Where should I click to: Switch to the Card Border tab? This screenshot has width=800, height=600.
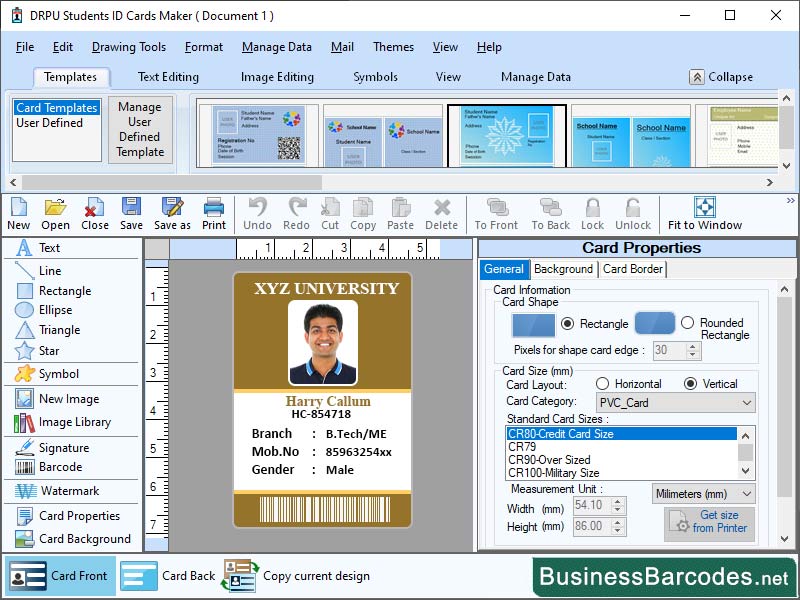(x=632, y=269)
